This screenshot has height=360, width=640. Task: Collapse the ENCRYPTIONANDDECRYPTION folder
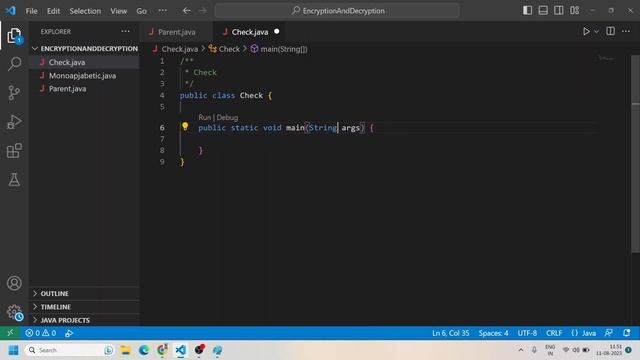[84, 49]
